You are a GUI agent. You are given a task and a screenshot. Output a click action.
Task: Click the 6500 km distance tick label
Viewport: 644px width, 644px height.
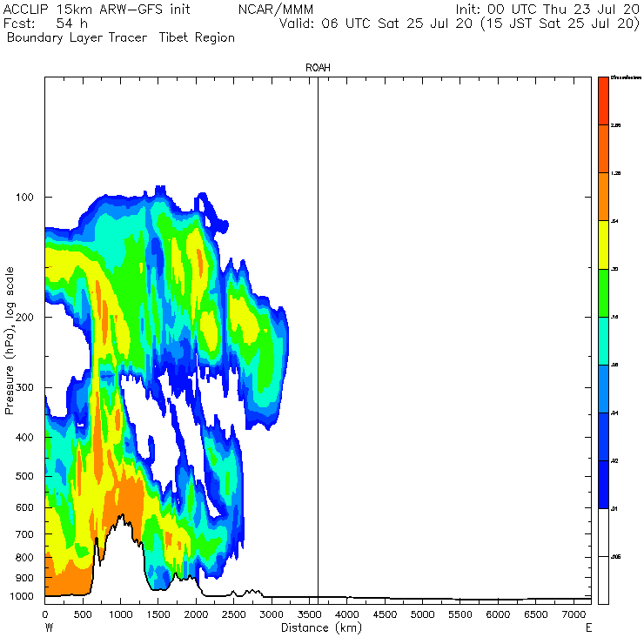point(536,614)
